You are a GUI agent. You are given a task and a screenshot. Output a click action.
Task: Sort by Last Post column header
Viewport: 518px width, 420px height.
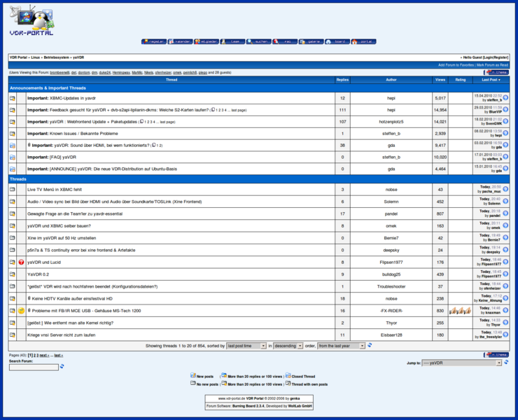tap(491, 80)
